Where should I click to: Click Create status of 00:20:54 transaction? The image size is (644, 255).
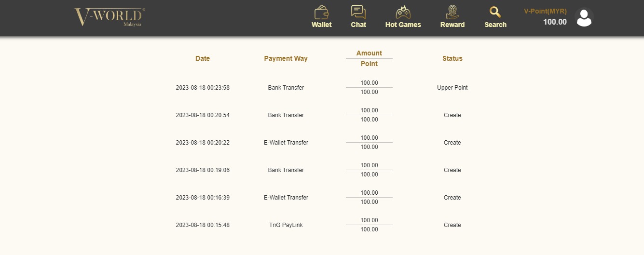point(452,115)
